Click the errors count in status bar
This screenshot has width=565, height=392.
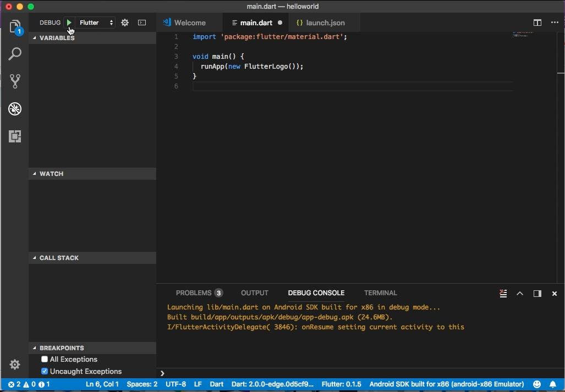14,384
